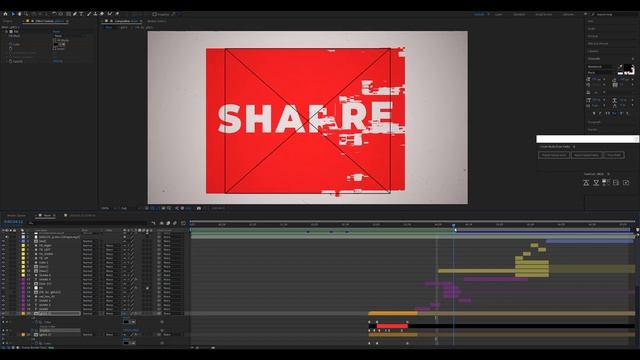Toggle the Frame Blending timeline switch
The height and width of the screenshot is (360, 640).
(x=168, y=223)
